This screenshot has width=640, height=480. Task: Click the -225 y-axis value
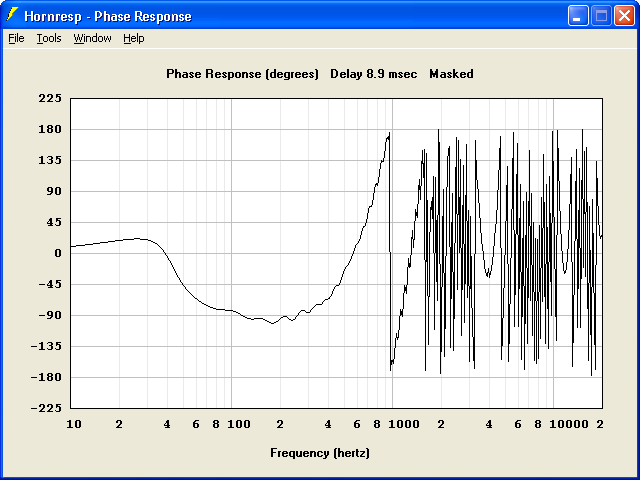click(x=46, y=408)
